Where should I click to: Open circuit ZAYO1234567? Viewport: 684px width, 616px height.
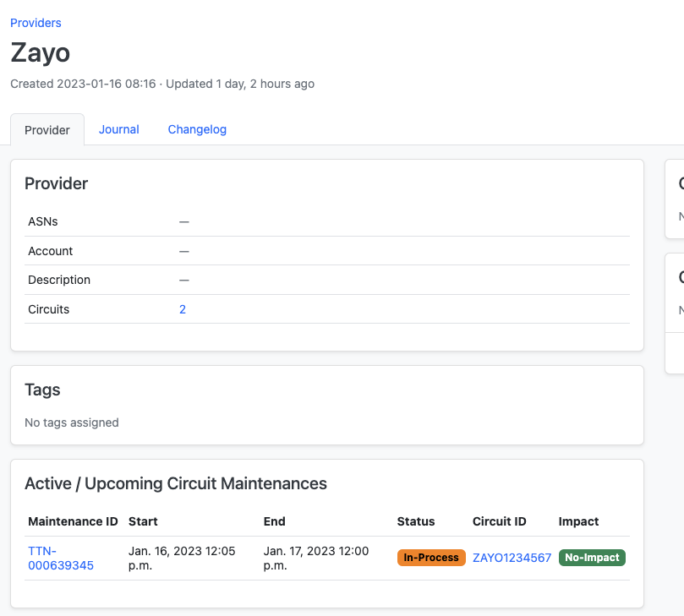(x=512, y=558)
